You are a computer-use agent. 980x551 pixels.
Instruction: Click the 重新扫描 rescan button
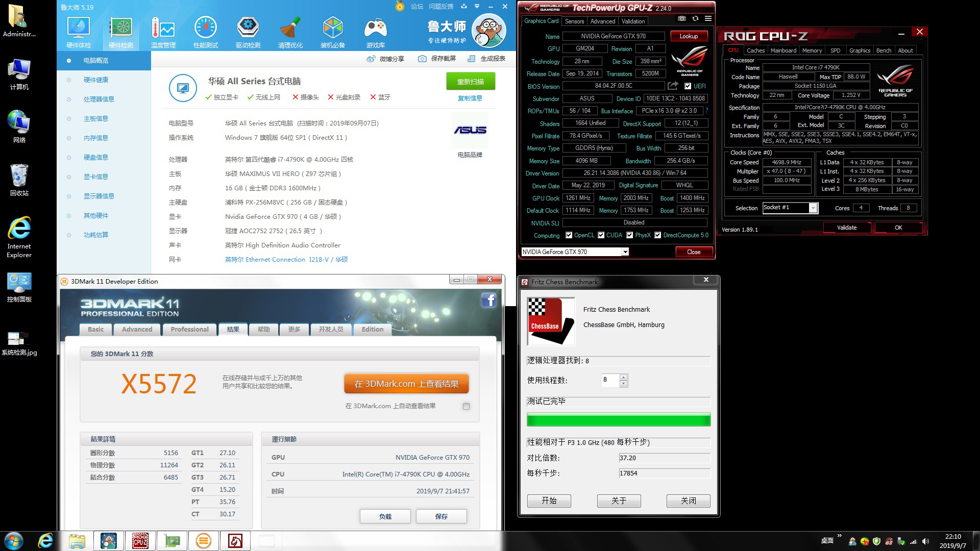point(470,82)
